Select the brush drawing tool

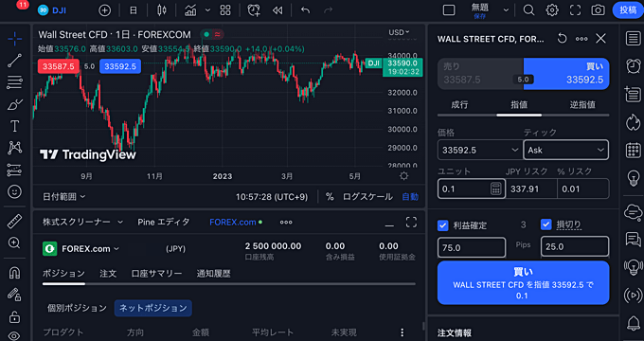click(x=14, y=104)
